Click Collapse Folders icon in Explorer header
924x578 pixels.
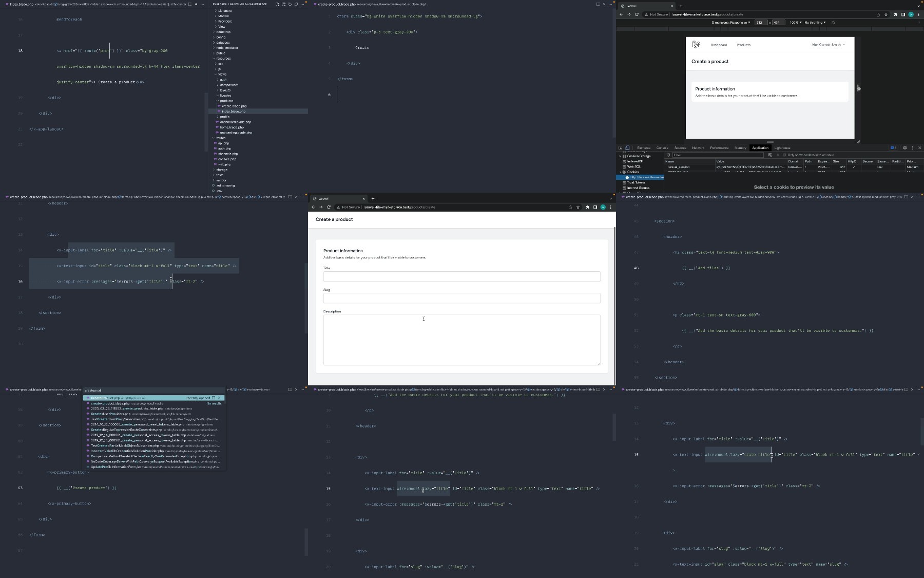(296, 4)
